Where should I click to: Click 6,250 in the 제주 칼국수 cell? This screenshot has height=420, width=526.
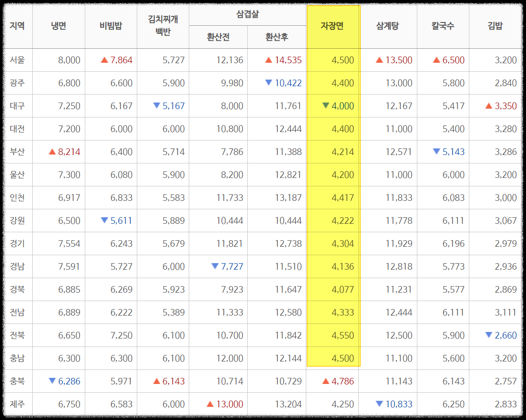453,404
